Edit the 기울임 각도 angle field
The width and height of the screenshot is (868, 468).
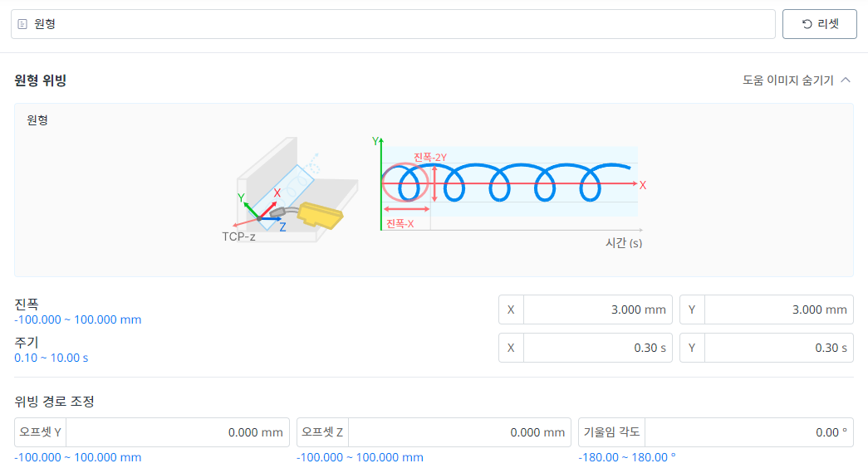click(748, 432)
